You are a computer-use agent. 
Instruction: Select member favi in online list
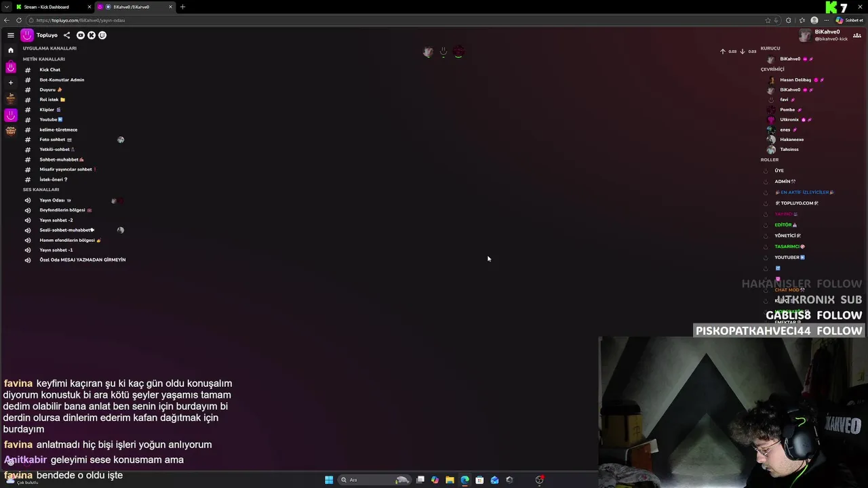click(784, 100)
